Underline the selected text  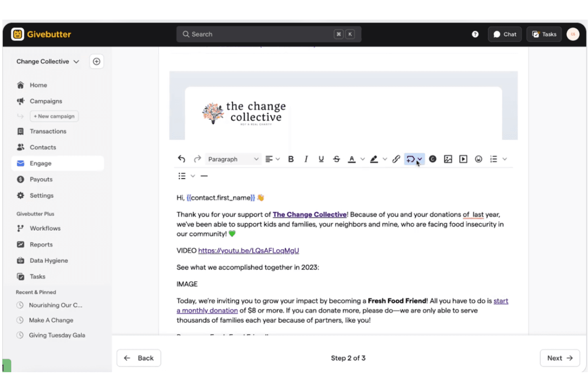tap(321, 159)
